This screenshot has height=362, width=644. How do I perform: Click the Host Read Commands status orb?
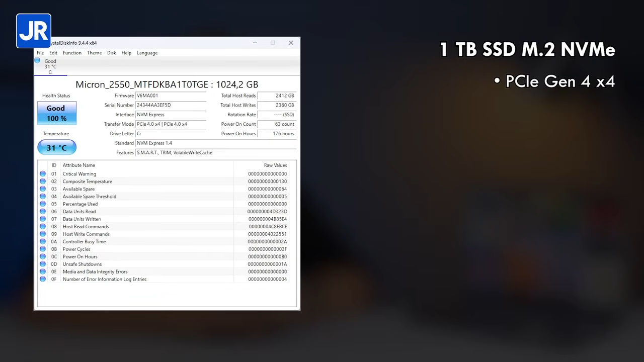[43, 227]
